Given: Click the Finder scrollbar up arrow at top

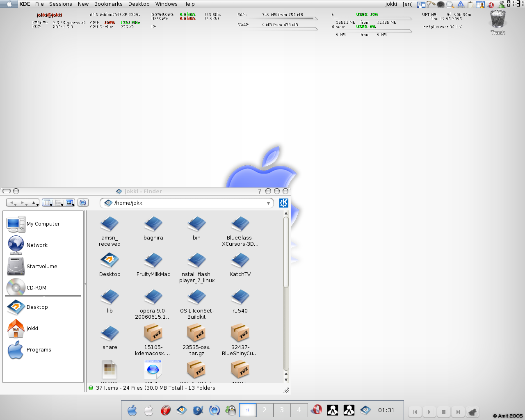Looking at the screenshot, I should coord(286,213).
